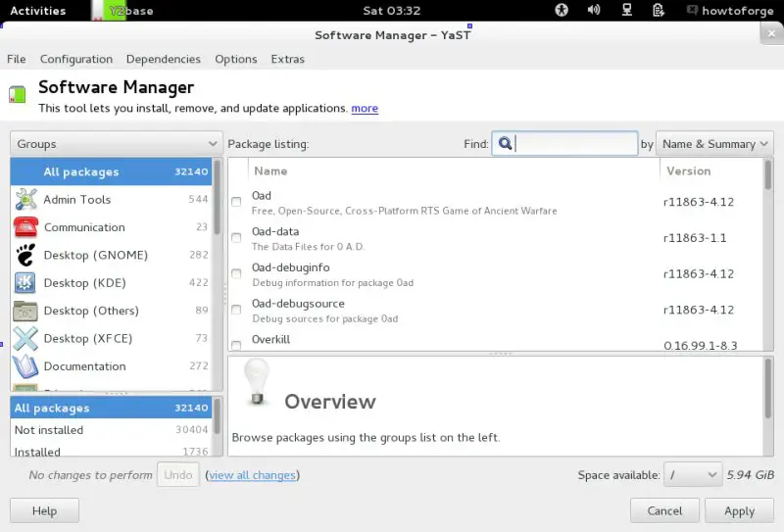
Task: Click the Help button
Action: tap(44, 510)
